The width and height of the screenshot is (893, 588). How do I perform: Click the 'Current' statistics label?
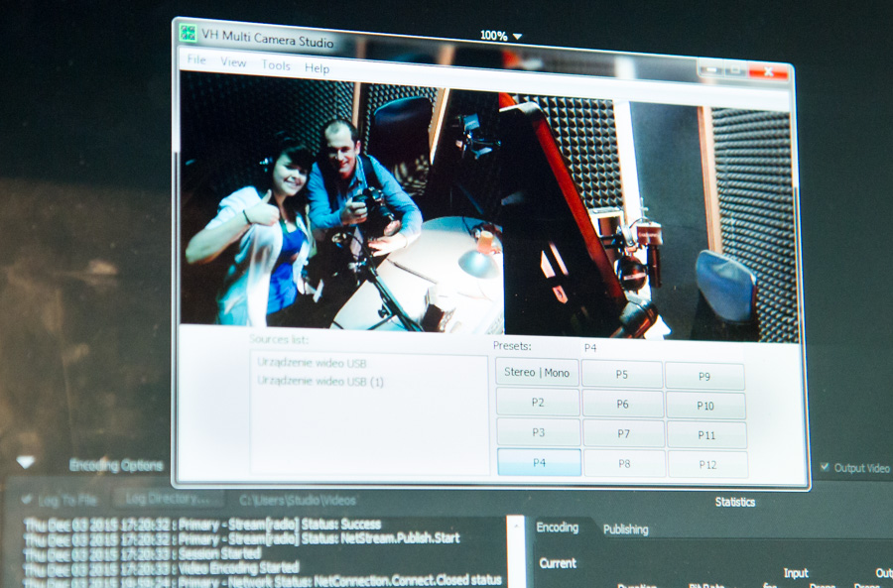pos(558,563)
